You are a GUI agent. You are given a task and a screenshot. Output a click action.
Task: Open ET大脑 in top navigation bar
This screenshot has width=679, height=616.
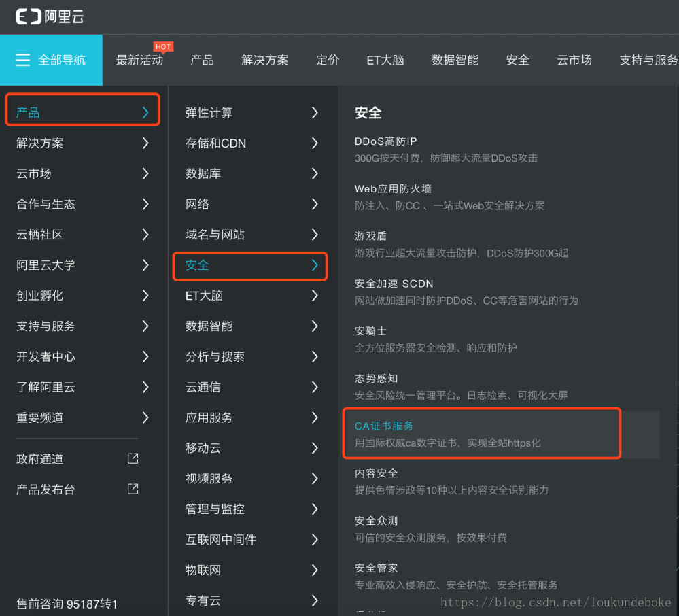385,61
